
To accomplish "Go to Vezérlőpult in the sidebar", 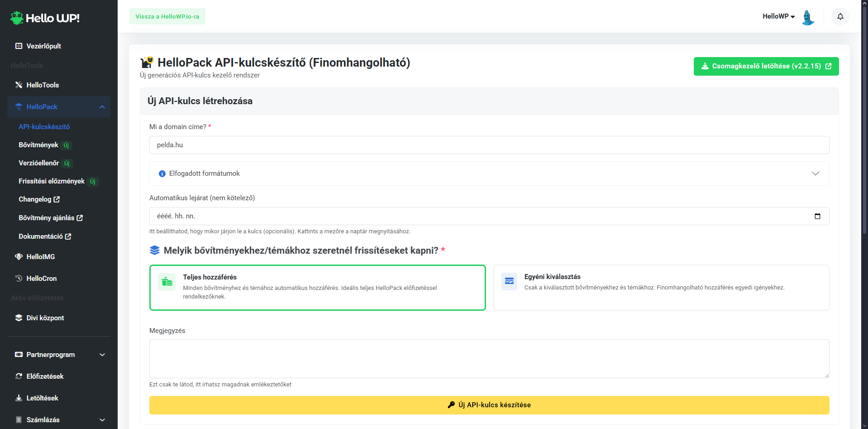I will (43, 46).
